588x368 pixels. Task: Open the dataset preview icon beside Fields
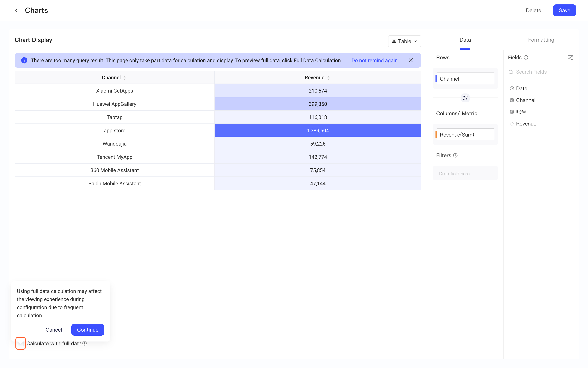click(x=570, y=57)
